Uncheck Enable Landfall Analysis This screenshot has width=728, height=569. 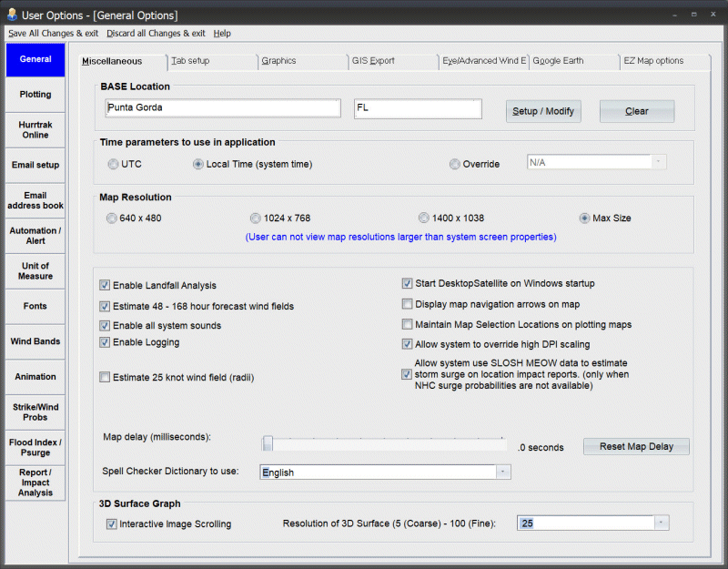click(x=106, y=286)
